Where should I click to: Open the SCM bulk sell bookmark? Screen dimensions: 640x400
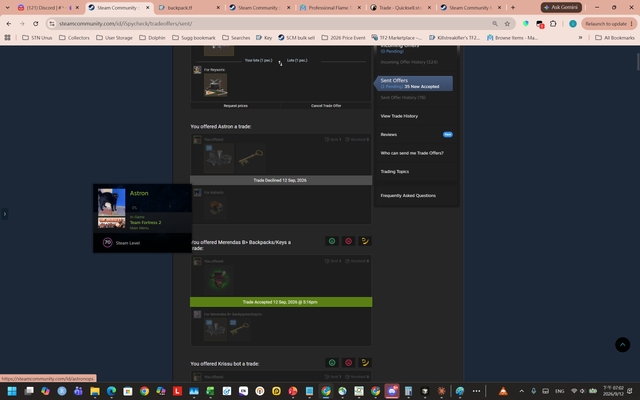(296, 38)
